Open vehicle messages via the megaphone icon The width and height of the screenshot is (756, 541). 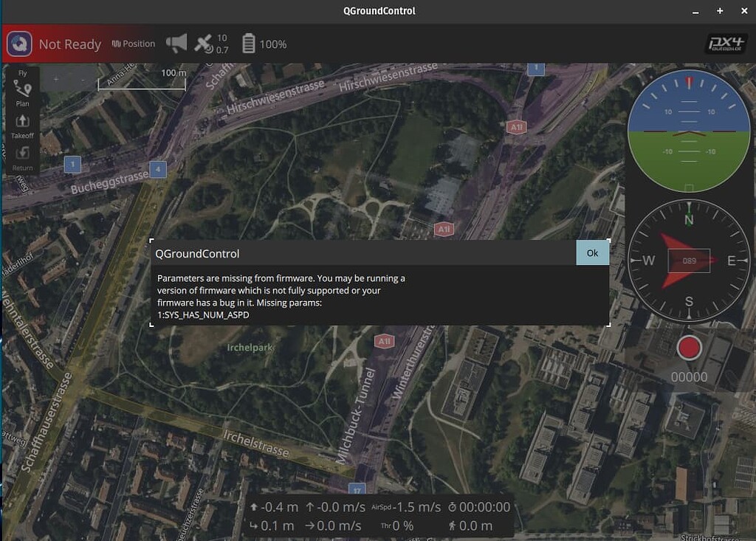[177, 43]
